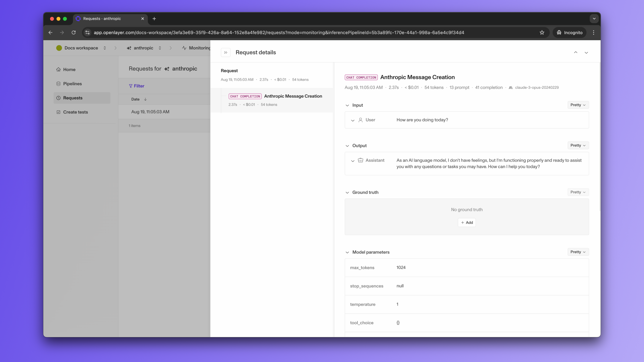
Task: Click the sparkle icon beside anthropic in the page heading
Action: (x=167, y=69)
